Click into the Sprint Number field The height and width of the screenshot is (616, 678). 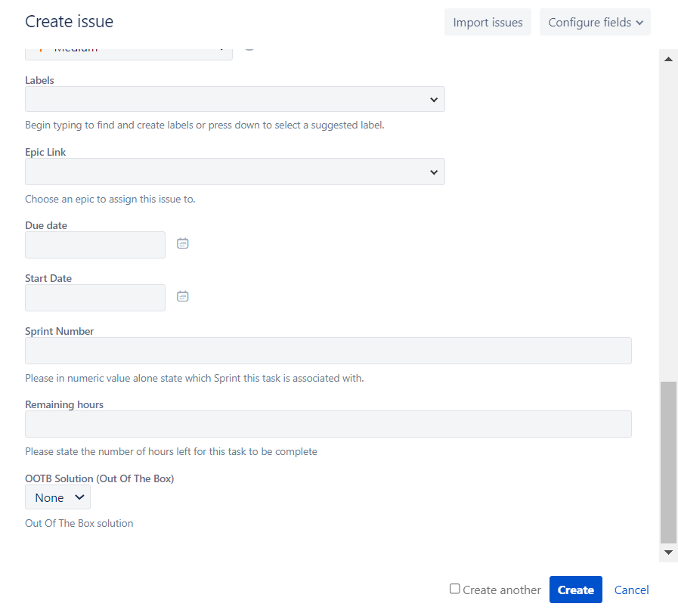tap(328, 351)
